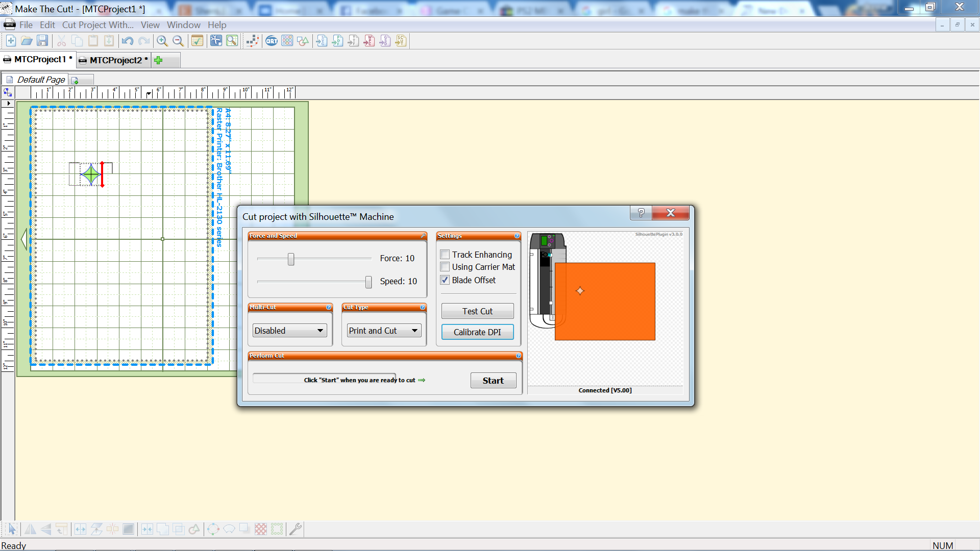This screenshot has height=551, width=980.
Task: Click the Import SCUT file icon
Action: [x=401, y=41]
